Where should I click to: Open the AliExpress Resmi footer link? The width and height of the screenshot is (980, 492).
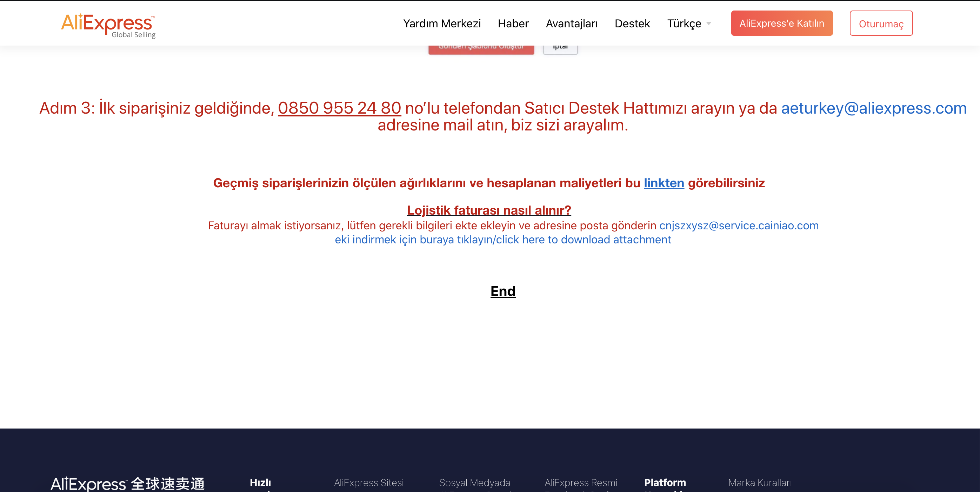click(x=581, y=483)
